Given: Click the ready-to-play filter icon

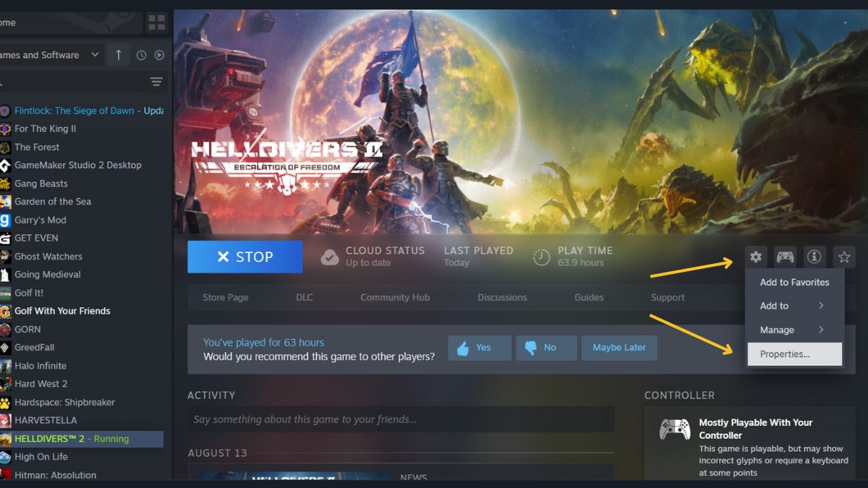Looking at the screenshot, I should point(159,55).
